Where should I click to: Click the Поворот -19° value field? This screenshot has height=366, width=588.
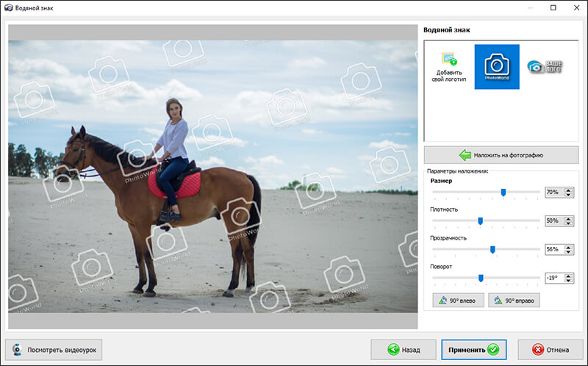(554, 278)
